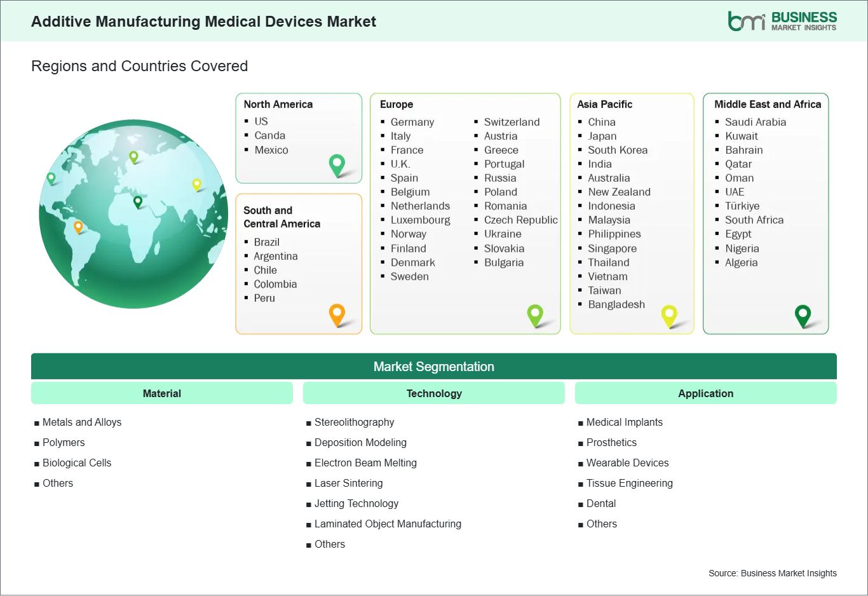Click the yellow pin in Asia Pacific card
This screenshot has height=596, width=868.
click(669, 314)
